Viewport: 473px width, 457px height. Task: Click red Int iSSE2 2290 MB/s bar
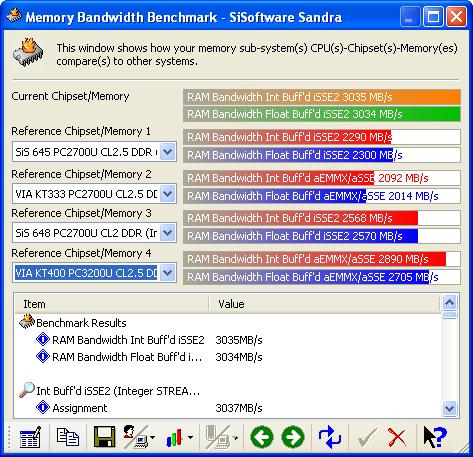click(322, 137)
